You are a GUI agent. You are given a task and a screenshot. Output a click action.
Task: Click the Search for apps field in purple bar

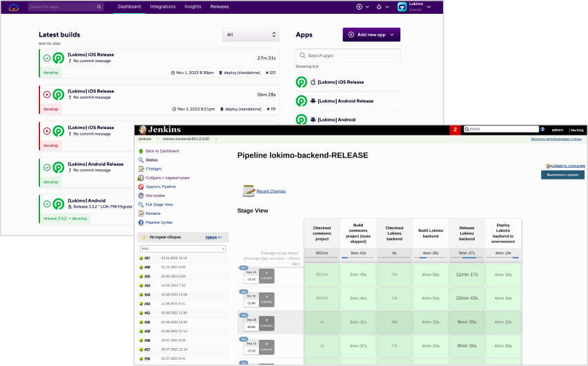pos(66,7)
